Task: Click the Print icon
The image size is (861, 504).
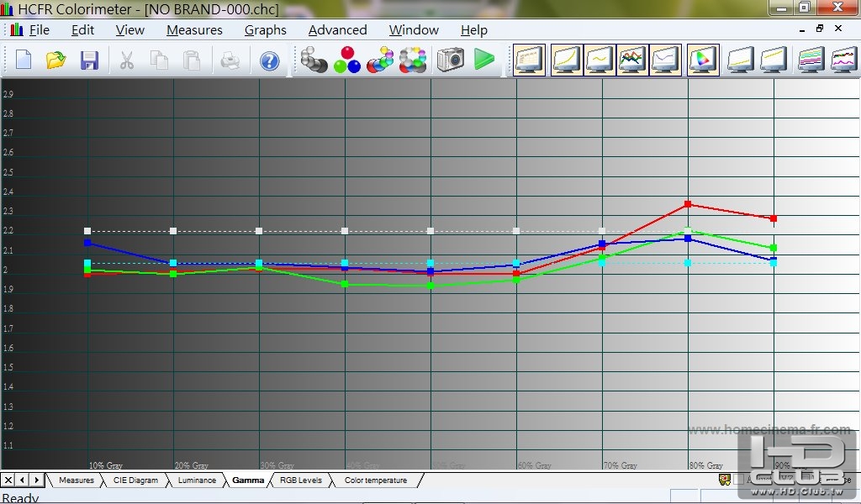Action: click(230, 60)
